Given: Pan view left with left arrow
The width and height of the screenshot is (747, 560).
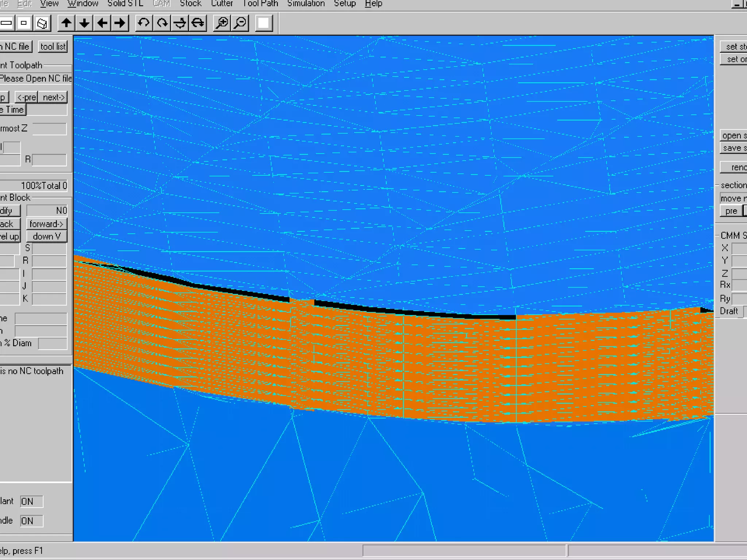Looking at the screenshot, I should 102,23.
